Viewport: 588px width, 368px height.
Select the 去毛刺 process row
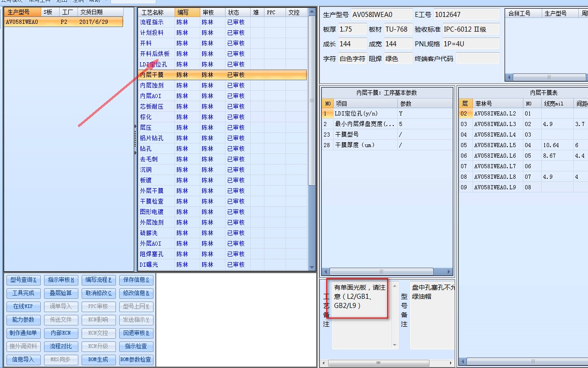pyautogui.click(x=223, y=159)
